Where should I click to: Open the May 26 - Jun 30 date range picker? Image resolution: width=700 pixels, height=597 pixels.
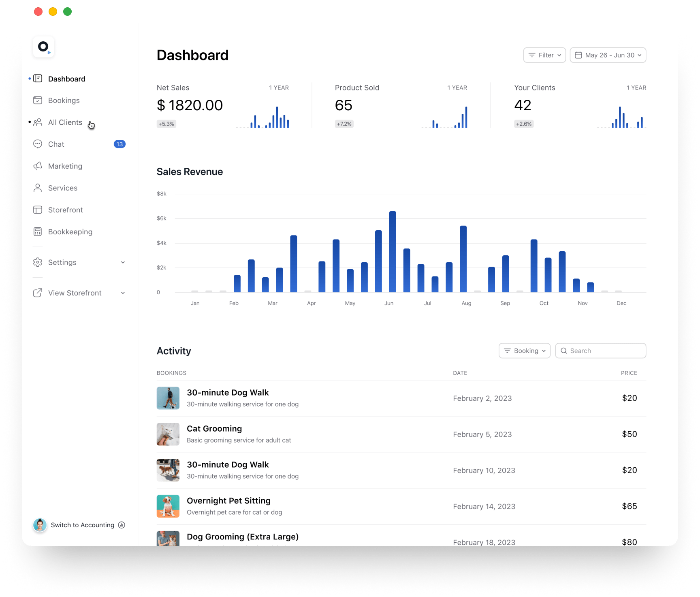click(608, 55)
